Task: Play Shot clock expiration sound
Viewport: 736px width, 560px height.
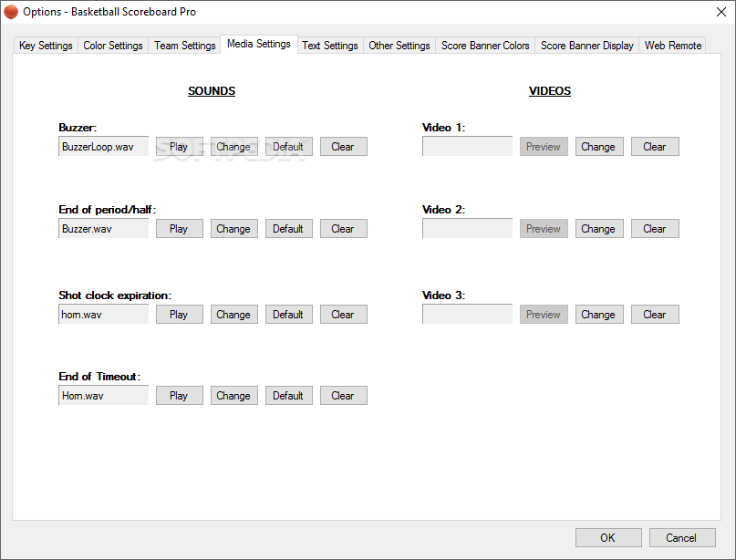Action: (x=180, y=315)
